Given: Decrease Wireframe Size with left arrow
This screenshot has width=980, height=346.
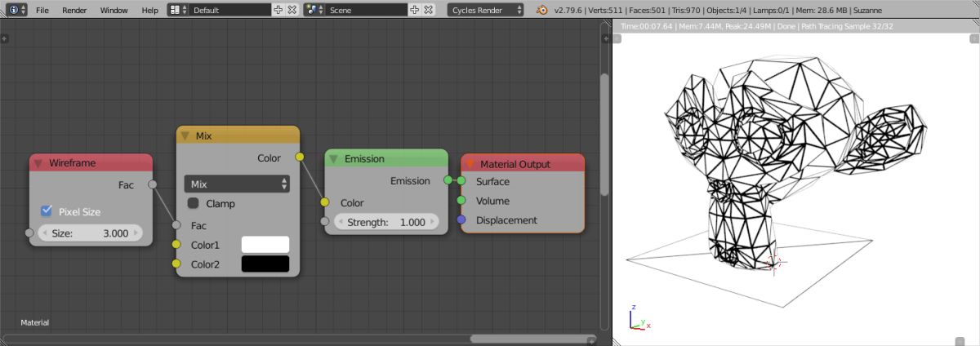Looking at the screenshot, I should [44, 233].
